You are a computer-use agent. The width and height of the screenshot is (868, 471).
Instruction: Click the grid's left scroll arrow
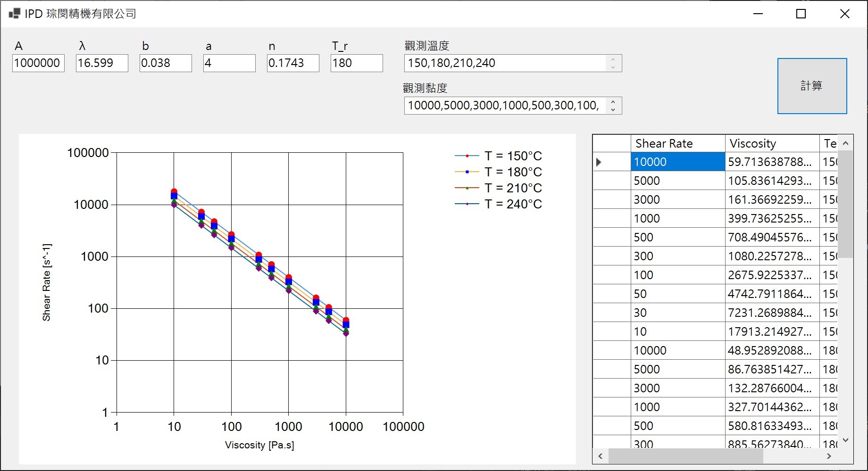[x=600, y=456]
